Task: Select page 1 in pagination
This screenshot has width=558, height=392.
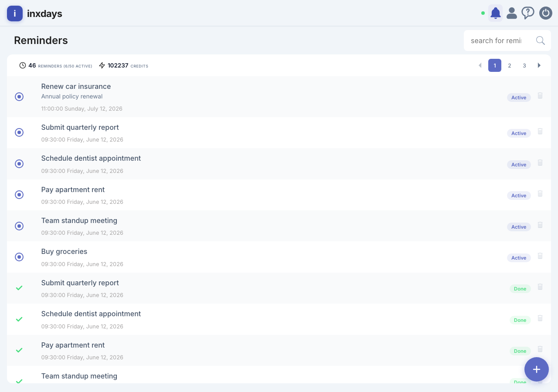Action: (x=495, y=65)
